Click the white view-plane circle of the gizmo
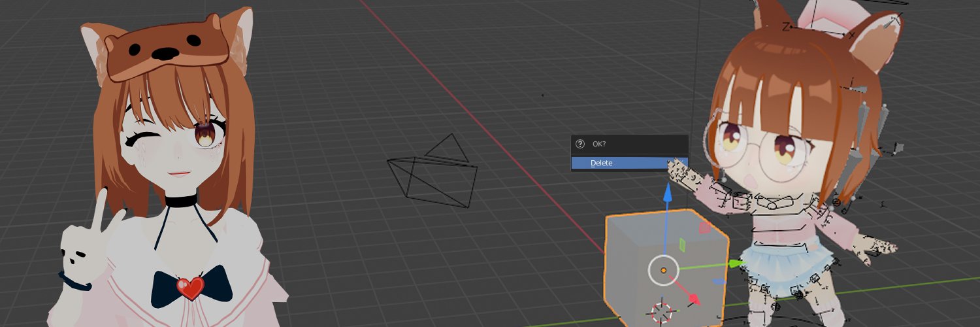Image resolution: width=980 pixels, height=327 pixels. (x=664, y=269)
